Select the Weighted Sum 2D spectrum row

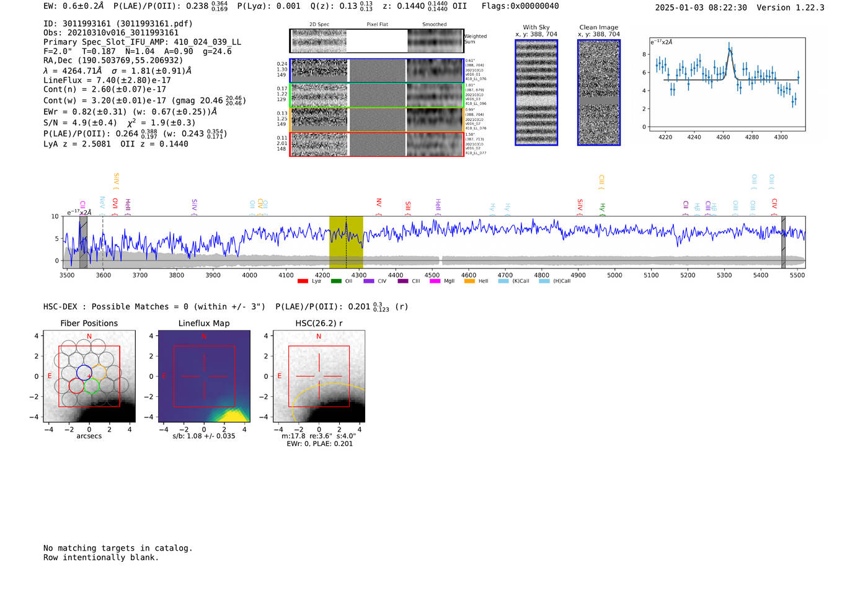376,41
